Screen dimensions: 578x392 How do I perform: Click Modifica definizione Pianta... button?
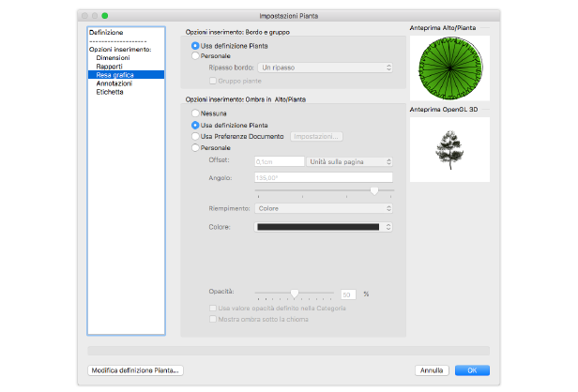135,370
